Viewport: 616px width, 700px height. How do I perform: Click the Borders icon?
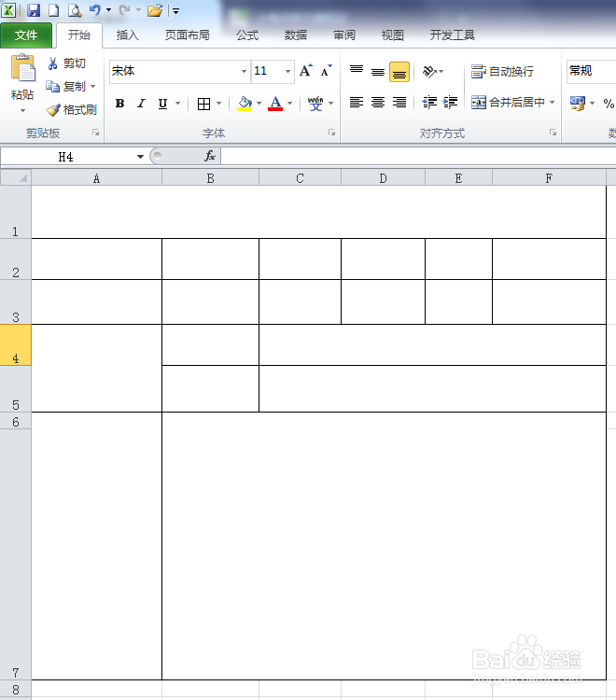(204, 104)
